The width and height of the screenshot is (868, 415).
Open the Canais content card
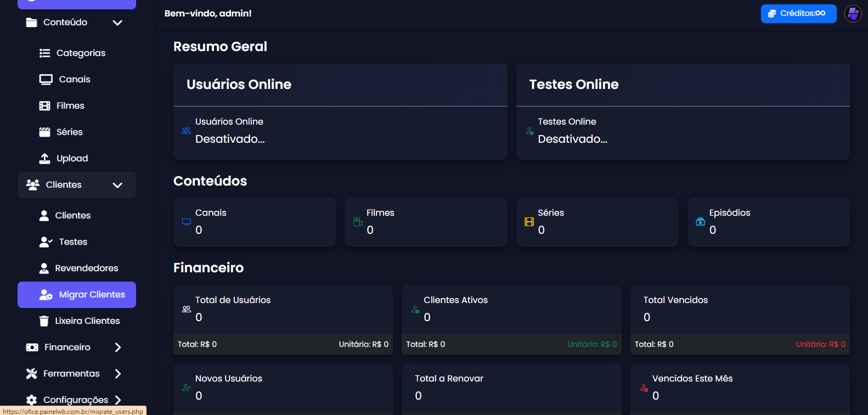[x=255, y=222]
